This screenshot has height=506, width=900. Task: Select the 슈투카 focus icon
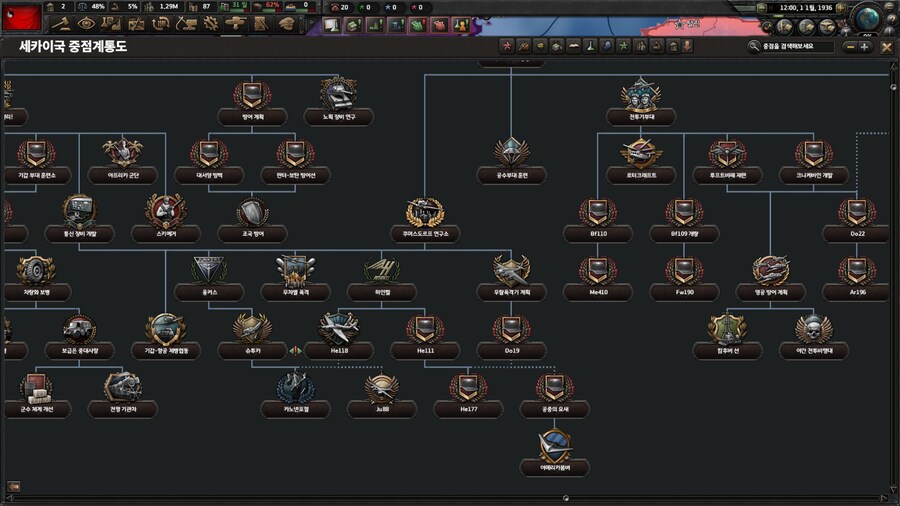click(x=252, y=329)
